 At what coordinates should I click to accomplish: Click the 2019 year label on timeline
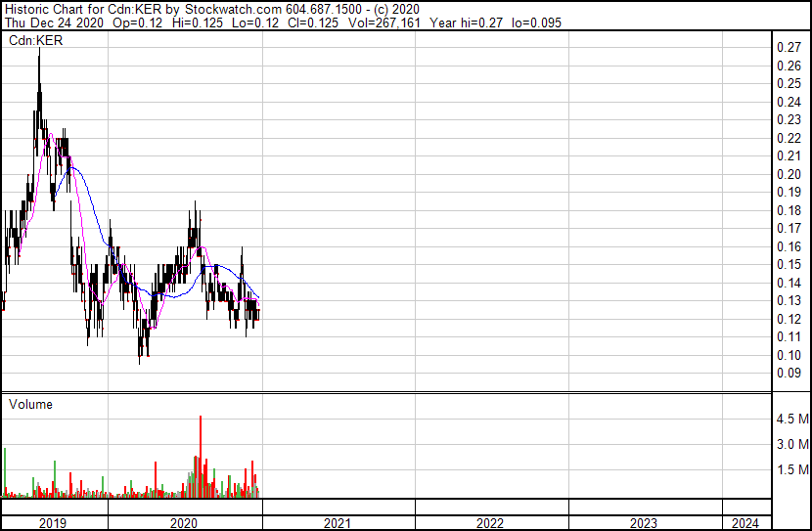point(52,523)
